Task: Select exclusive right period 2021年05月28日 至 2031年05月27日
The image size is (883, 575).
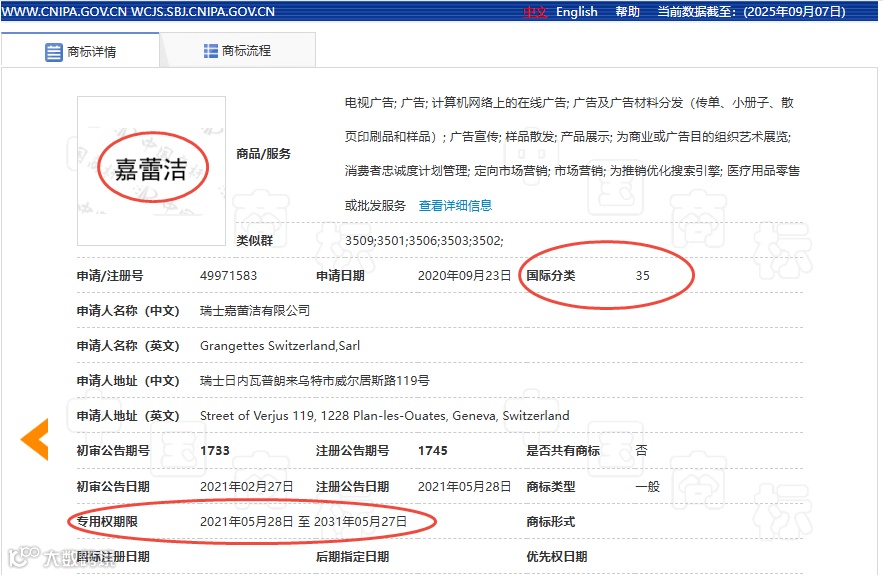Action: point(303,521)
